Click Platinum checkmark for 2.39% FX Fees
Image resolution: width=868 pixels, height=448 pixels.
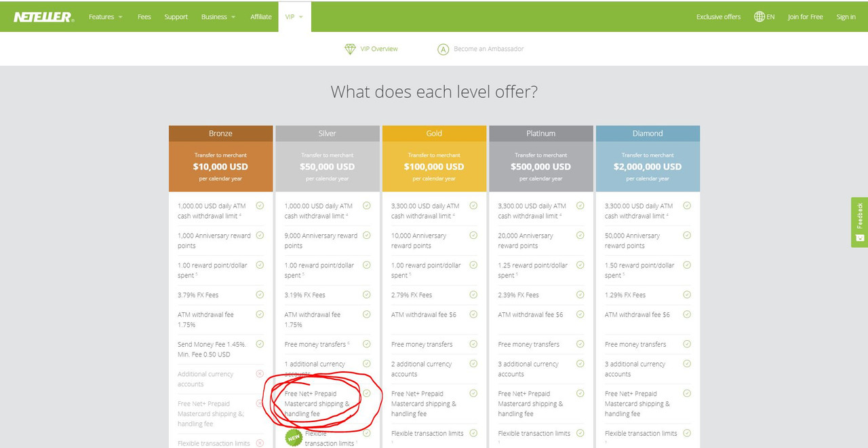[x=580, y=295]
